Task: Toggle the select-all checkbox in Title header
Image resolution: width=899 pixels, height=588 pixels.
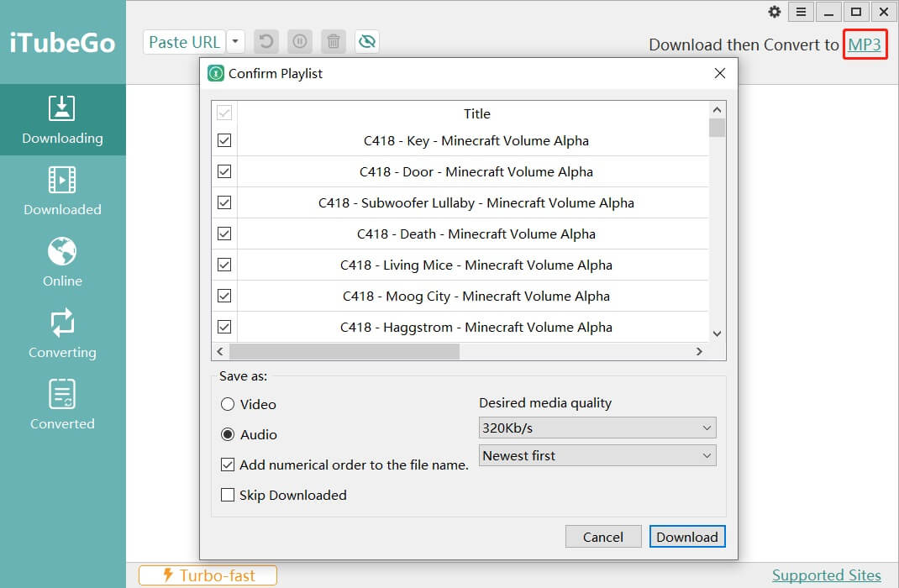Action: (224, 113)
